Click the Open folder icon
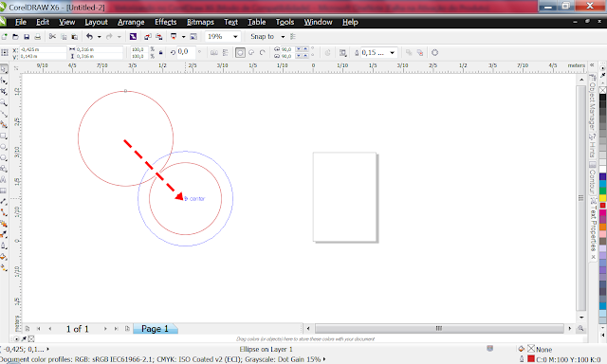This screenshot has width=607, height=364. point(15,37)
